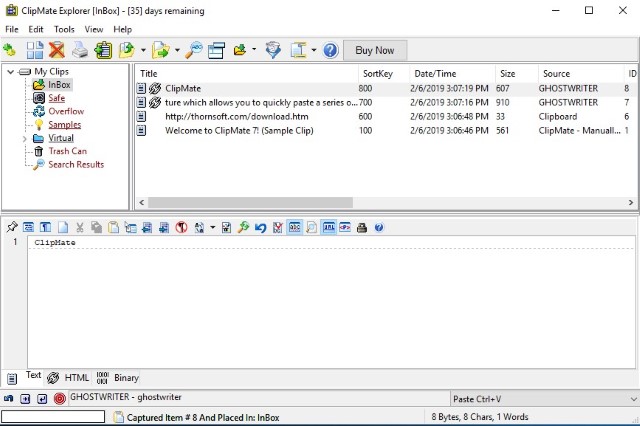Click the small help icon in editor toolbar
The height and width of the screenshot is (426, 640).
coord(379,227)
